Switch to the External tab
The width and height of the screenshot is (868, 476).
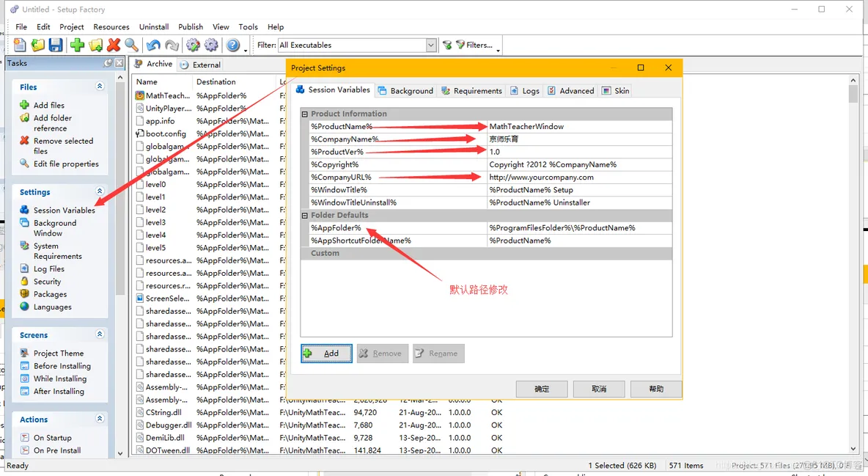[200, 65]
